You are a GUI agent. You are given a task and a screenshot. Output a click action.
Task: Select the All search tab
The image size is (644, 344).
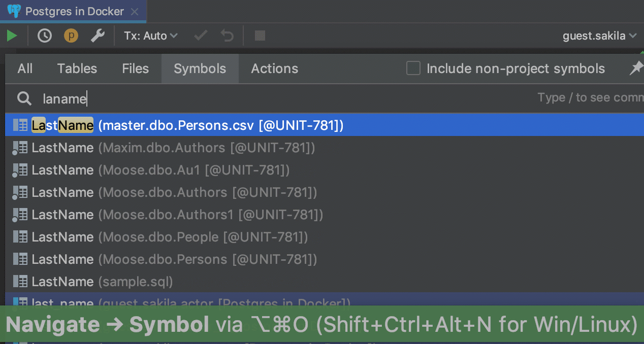click(x=25, y=68)
